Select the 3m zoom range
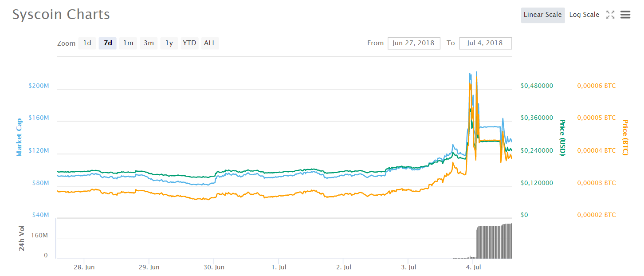 (149, 43)
